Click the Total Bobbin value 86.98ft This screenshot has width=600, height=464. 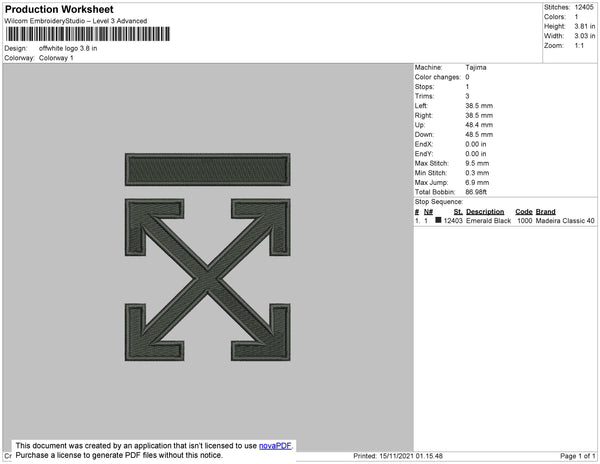(476, 192)
